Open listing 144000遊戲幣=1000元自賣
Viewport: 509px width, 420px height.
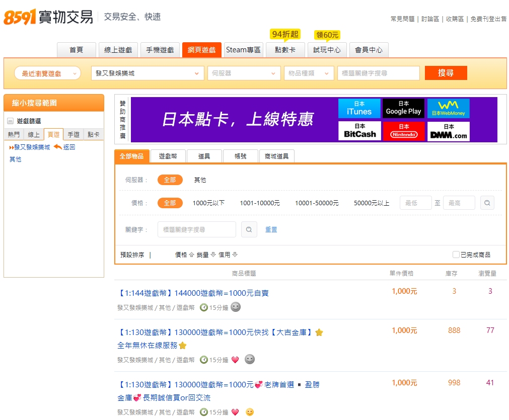(x=193, y=293)
